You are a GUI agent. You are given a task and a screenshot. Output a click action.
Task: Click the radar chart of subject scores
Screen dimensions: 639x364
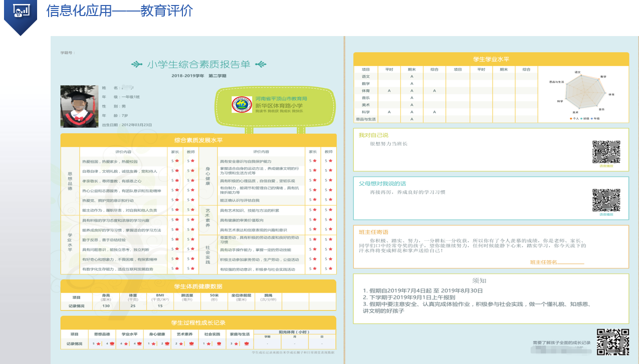click(584, 94)
